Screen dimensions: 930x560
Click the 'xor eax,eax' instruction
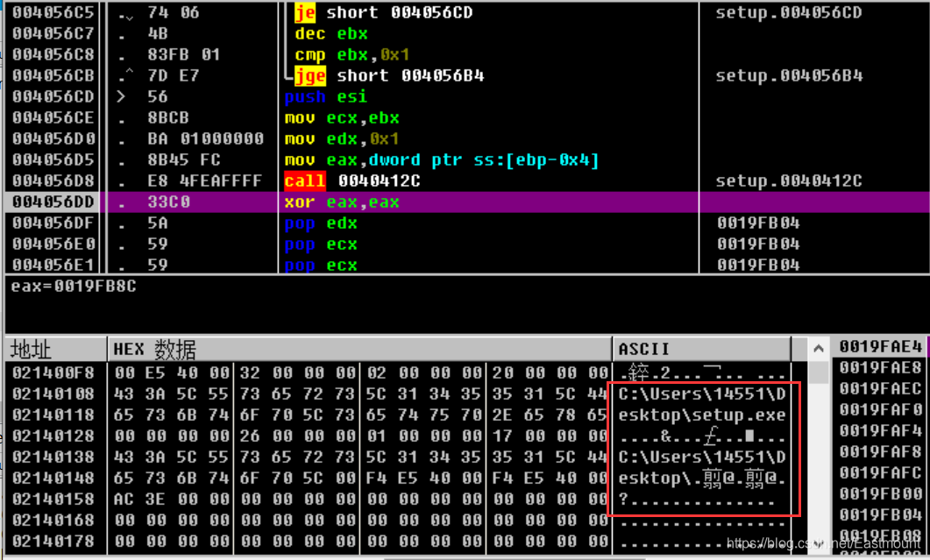click(342, 202)
